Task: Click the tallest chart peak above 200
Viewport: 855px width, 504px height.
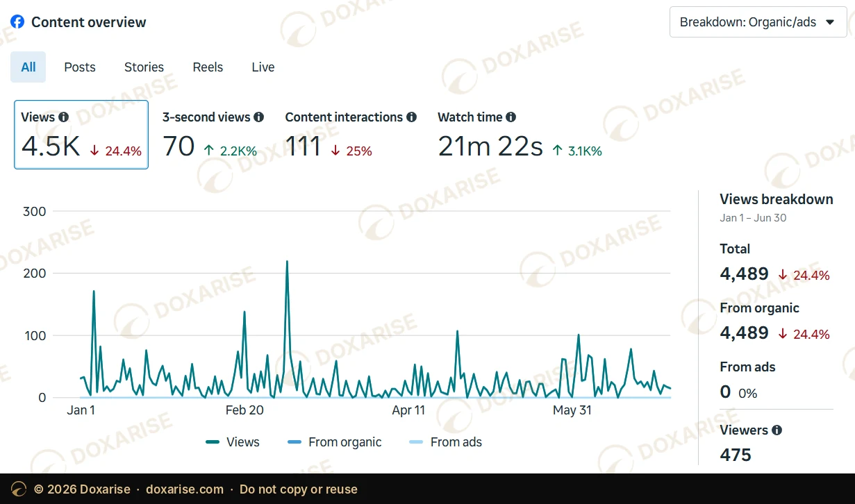Action: 287,262
